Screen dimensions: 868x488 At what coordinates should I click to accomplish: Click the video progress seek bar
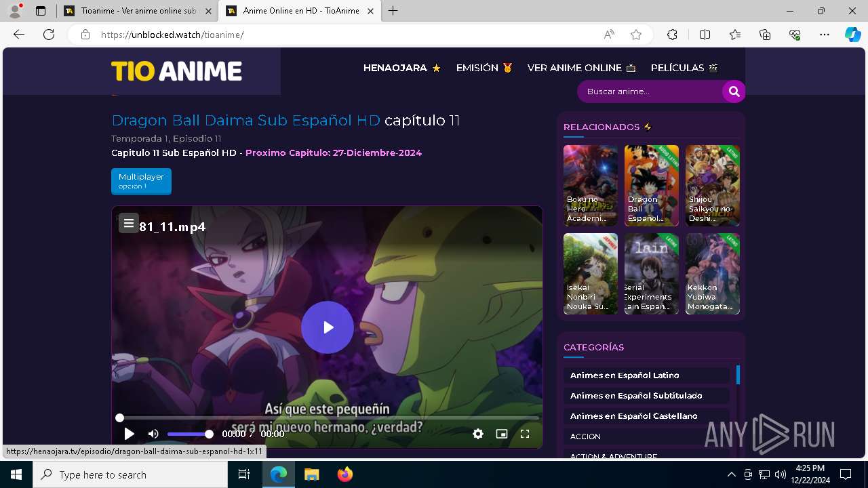point(328,418)
